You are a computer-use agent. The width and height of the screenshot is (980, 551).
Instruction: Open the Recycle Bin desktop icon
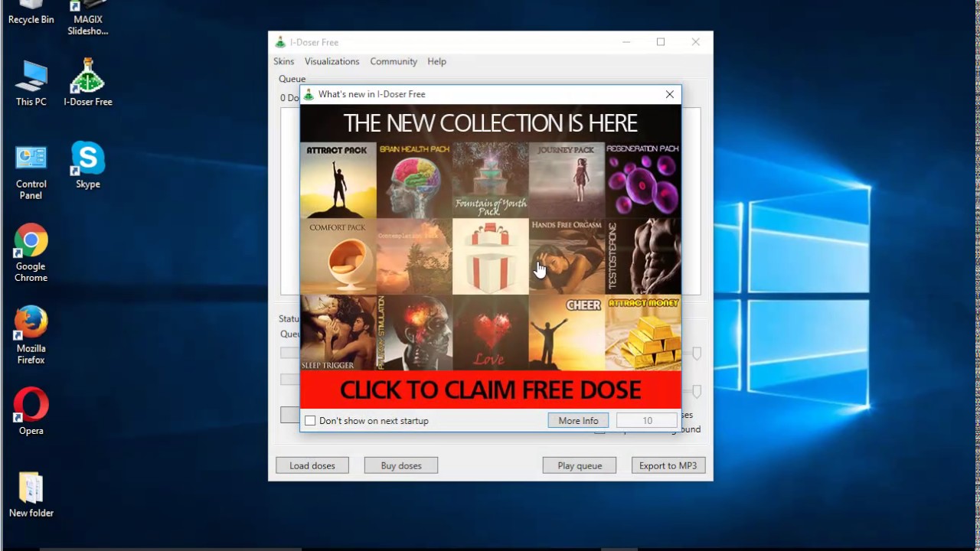click(x=31, y=12)
